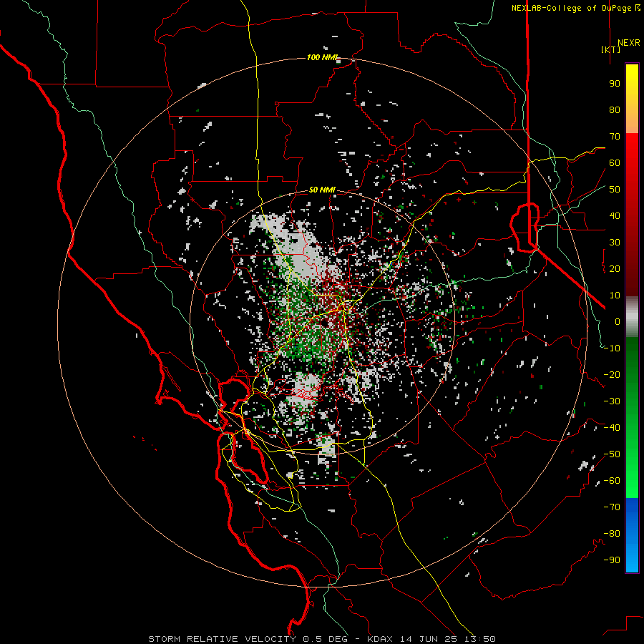Click the 70 value on the velocity scale
Screen dimensions: 644x644
(x=615, y=137)
